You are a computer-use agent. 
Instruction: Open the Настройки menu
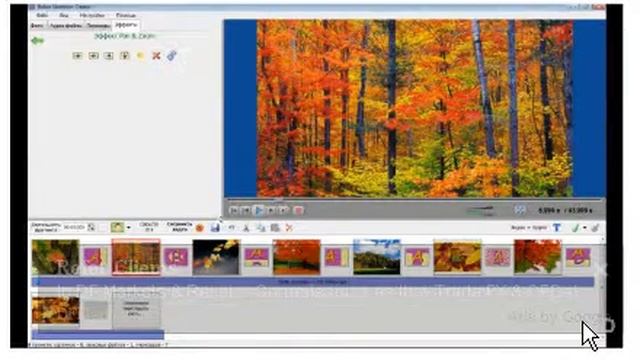click(x=92, y=15)
